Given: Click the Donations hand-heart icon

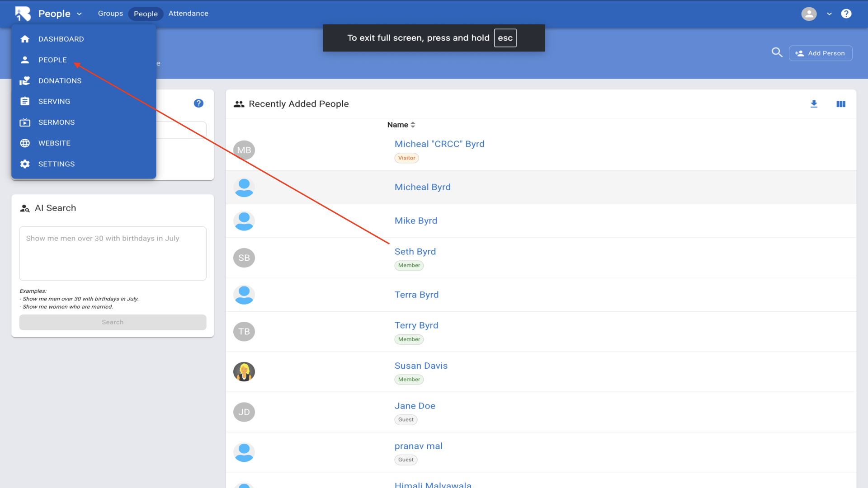Looking at the screenshot, I should click(25, 81).
